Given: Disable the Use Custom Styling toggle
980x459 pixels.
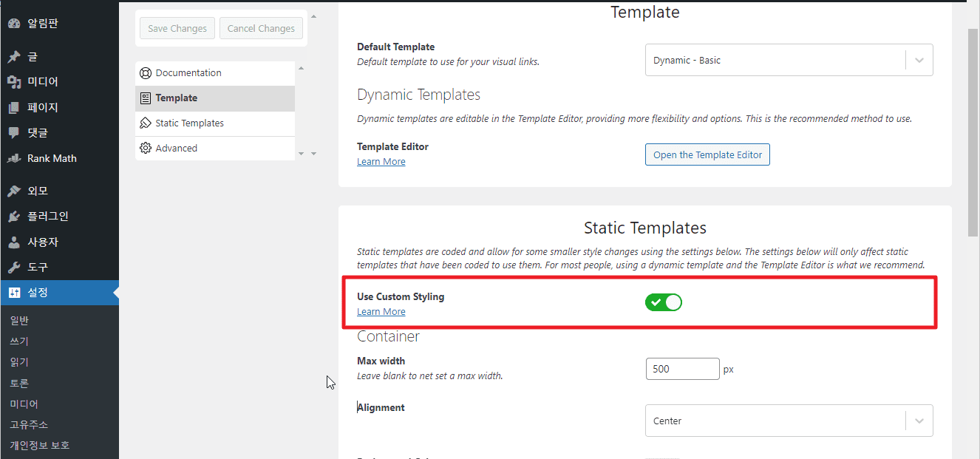Looking at the screenshot, I should tap(663, 302).
